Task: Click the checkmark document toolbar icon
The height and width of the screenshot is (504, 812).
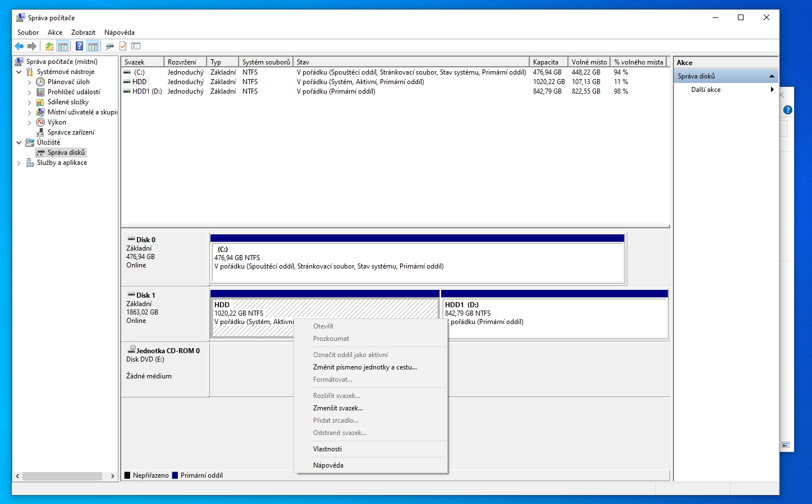Action: [123, 47]
